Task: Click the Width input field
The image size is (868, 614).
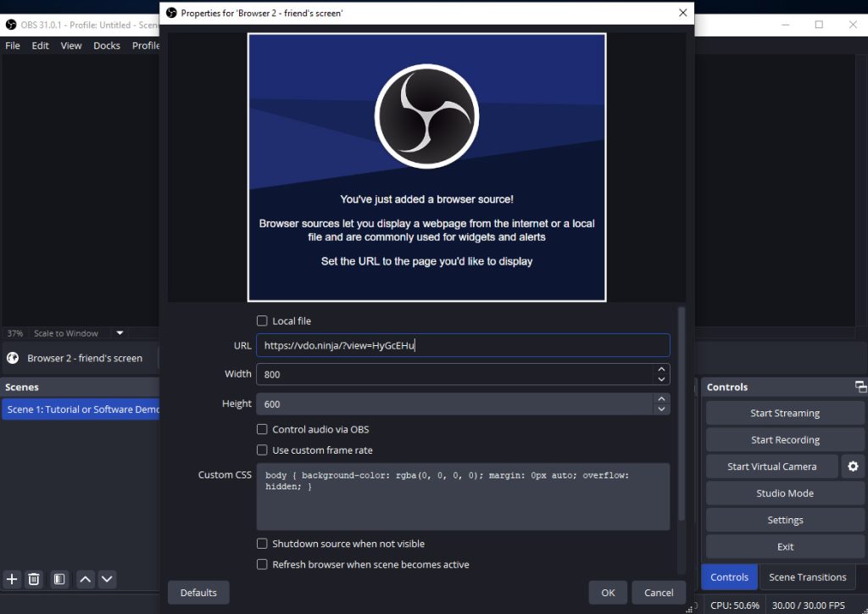Action: (454, 374)
